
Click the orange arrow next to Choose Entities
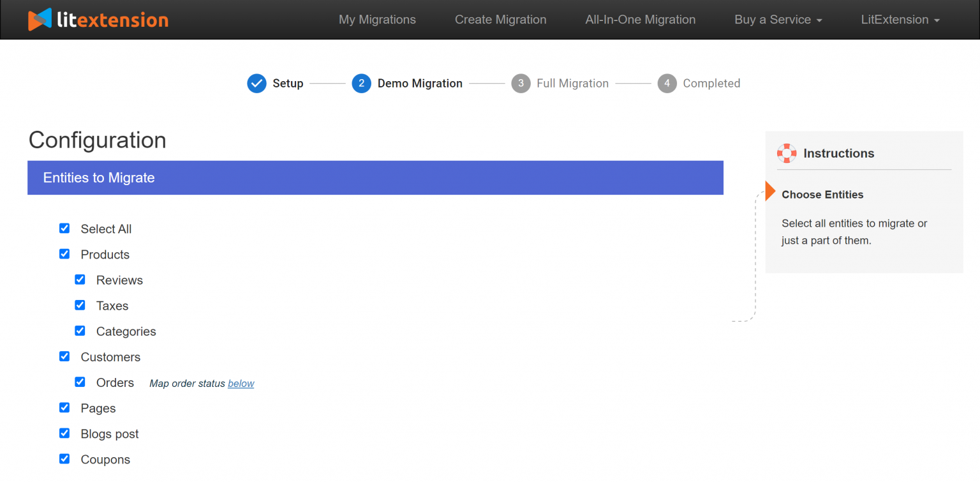click(769, 190)
